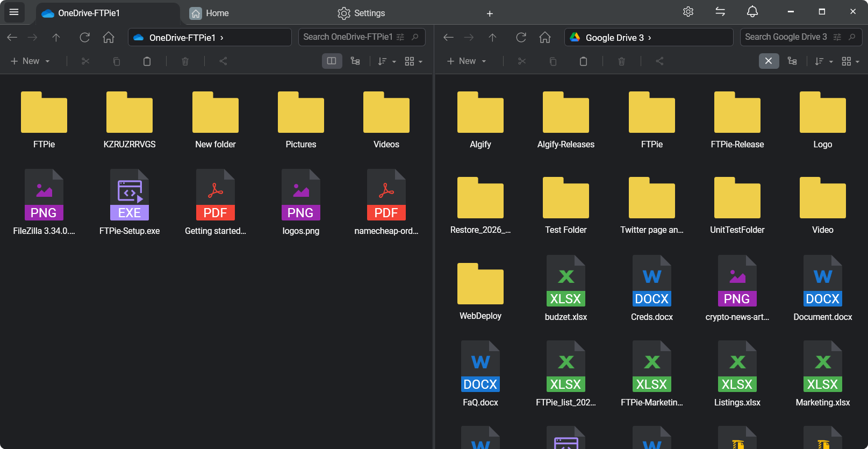Go back in the OneDrive pane
This screenshot has height=449, width=868.
(x=12, y=37)
